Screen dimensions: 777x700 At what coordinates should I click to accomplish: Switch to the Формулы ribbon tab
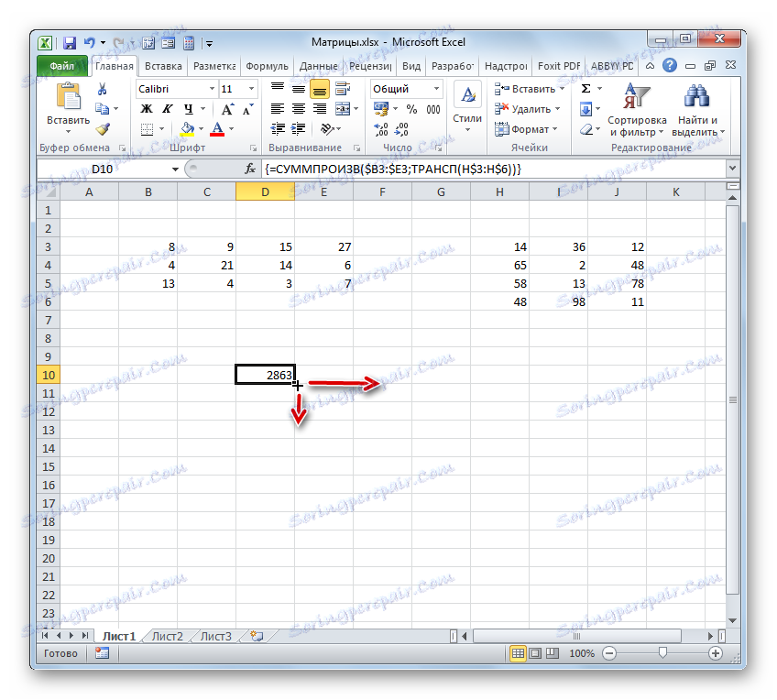coord(267,66)
